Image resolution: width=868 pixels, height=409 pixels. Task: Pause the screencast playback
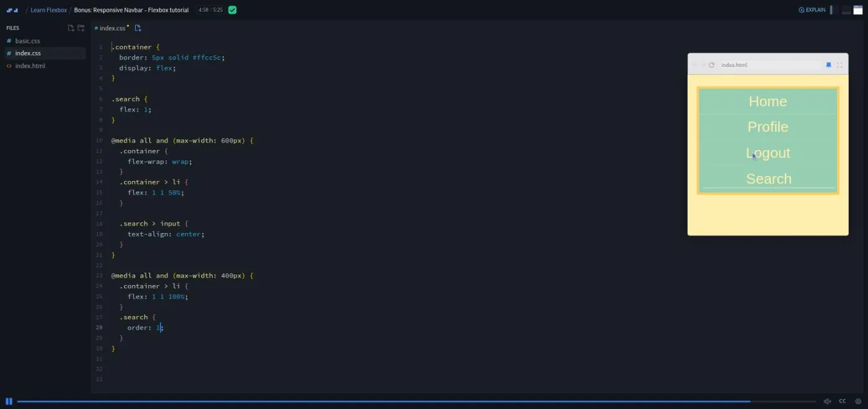coord(9,401)
